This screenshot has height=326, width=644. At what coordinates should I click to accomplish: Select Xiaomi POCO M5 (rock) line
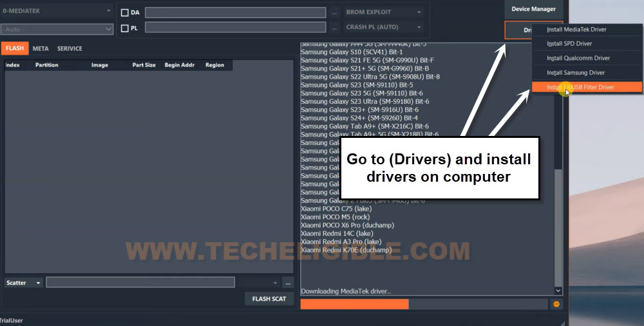(x=335, y=217)
